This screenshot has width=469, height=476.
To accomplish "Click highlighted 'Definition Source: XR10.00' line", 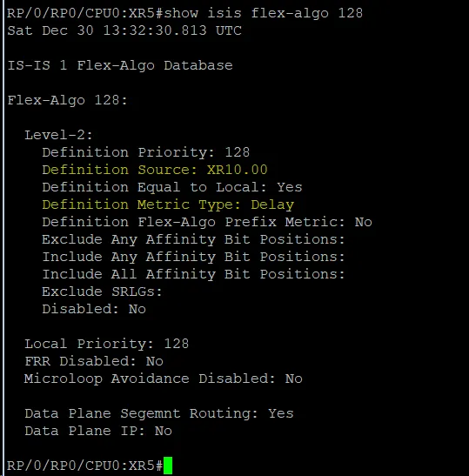I will [155, 170].
